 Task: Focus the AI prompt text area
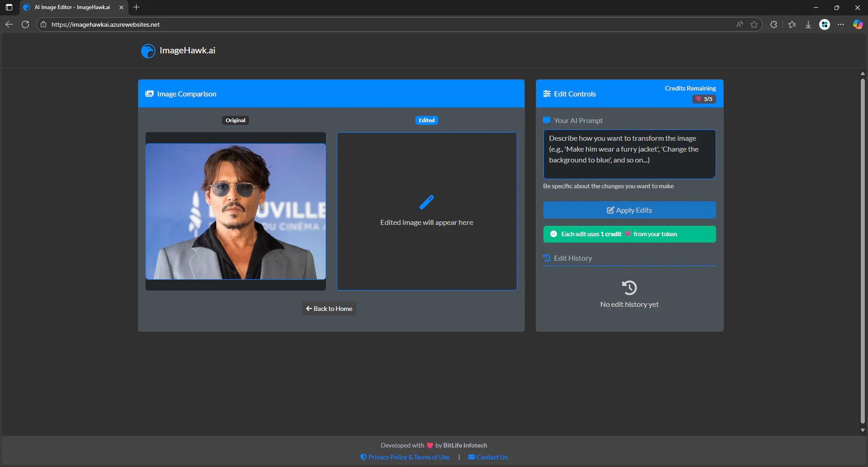click(629, 154)
